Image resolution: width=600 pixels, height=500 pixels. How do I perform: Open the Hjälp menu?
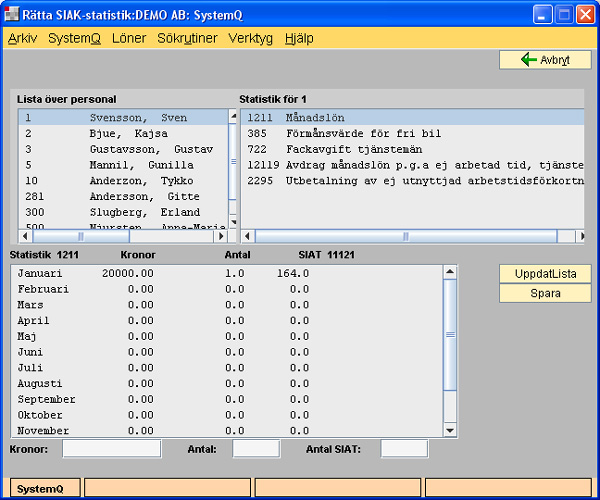pos(299,38)
